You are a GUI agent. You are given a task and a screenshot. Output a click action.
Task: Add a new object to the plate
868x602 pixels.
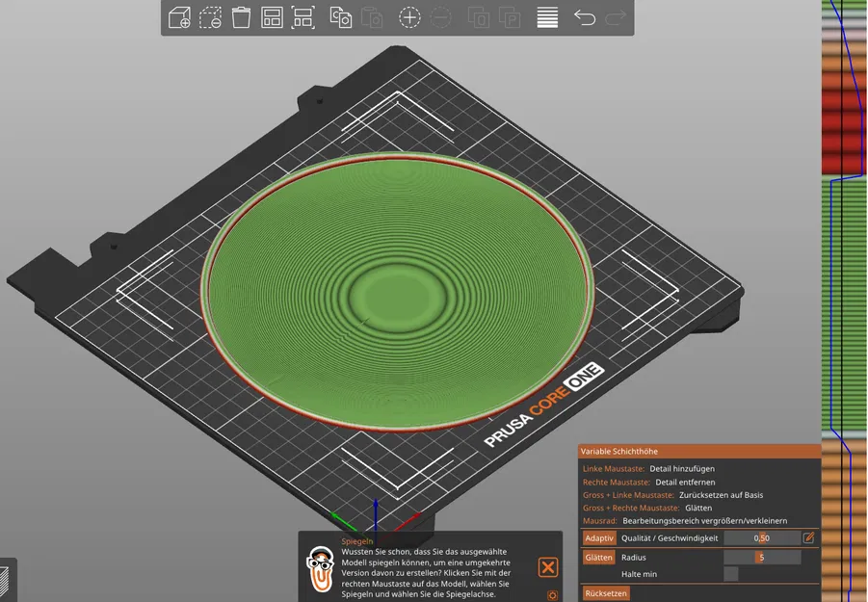178,17
